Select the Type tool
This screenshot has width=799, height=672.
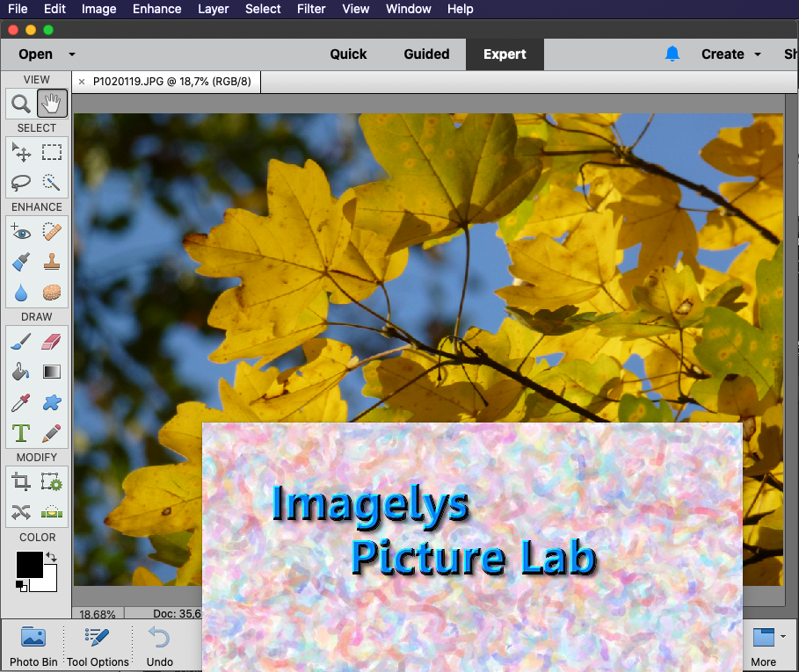(21, 433)
